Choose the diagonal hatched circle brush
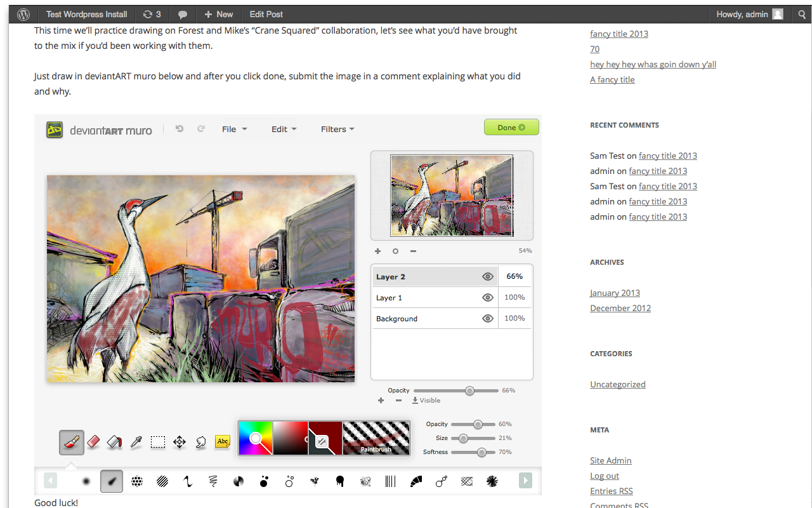The image size is (812, 508). (x=162, y=481)
